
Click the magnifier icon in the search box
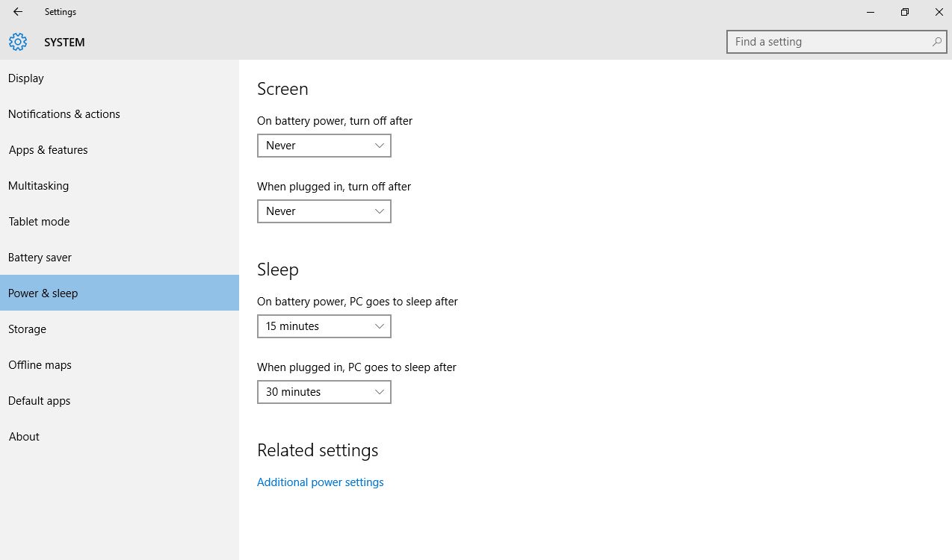point(936,42)
